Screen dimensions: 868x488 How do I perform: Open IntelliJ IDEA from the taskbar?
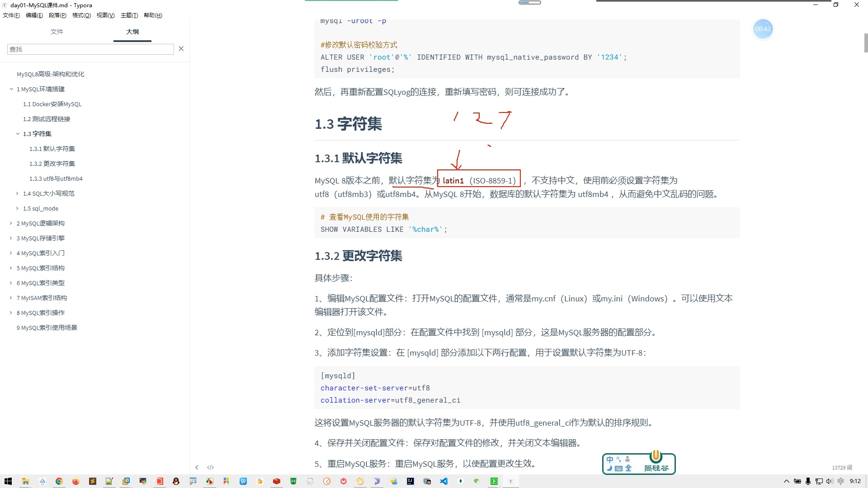410,481
